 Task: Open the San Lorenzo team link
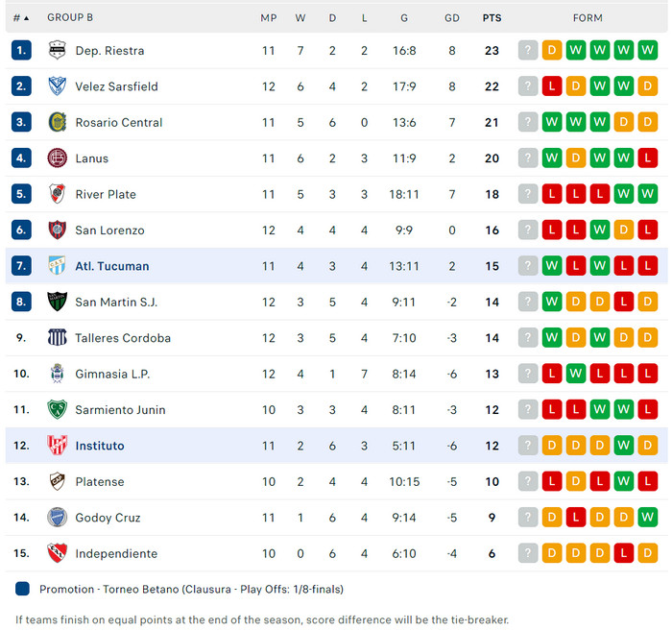tap(109, 231)
